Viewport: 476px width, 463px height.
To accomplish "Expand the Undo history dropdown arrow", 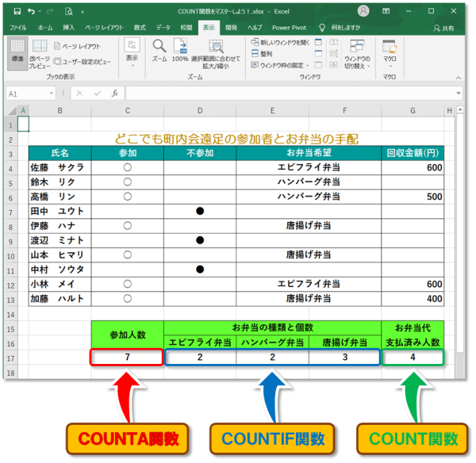I will point(40,12).
